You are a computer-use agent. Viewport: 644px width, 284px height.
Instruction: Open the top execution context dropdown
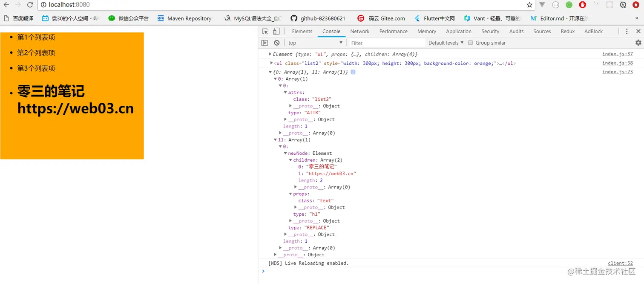(x=315, y=43)
